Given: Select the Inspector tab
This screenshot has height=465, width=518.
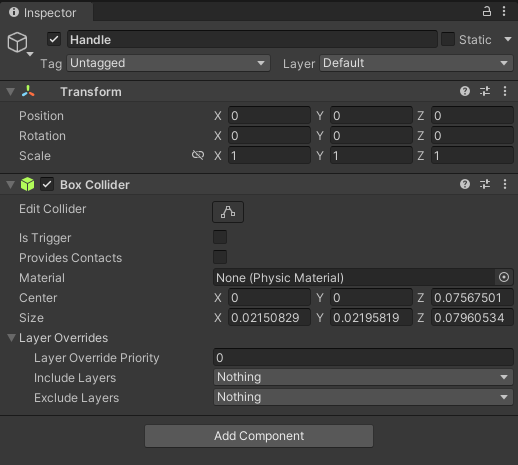Looking at the screenshot, I should pyautogui.click(x=46, y=12).
